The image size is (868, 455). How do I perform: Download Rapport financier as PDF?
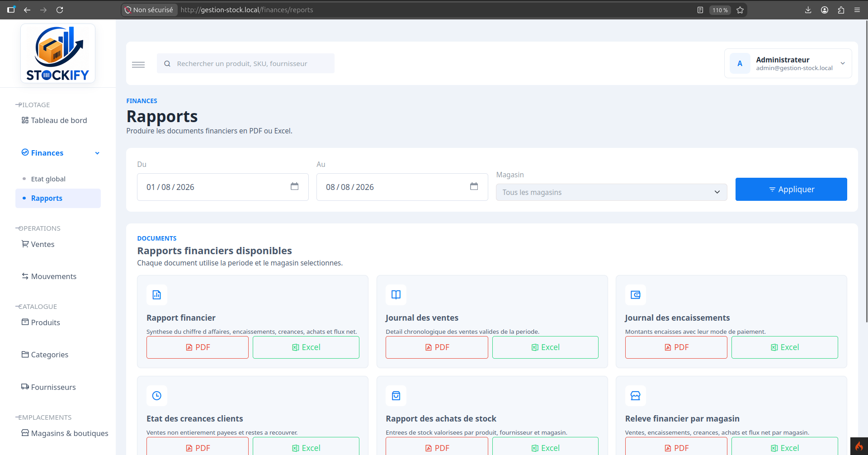tap(198, 347)
